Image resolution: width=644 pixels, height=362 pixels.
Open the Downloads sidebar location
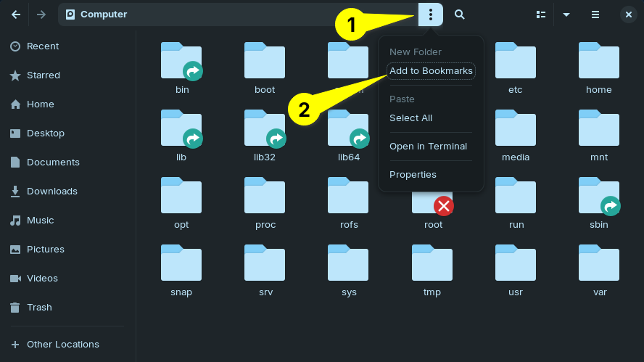pyautogui.click(x=51, y=192)
